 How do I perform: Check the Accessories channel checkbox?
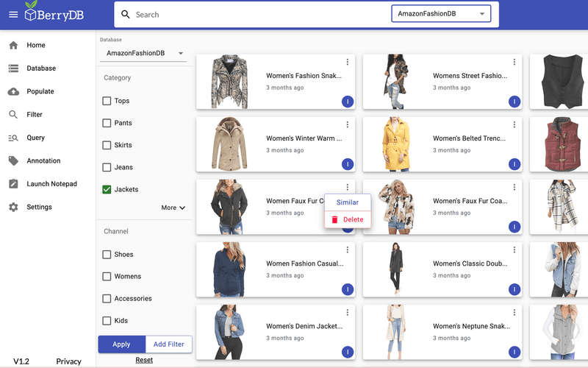(107, 299)
